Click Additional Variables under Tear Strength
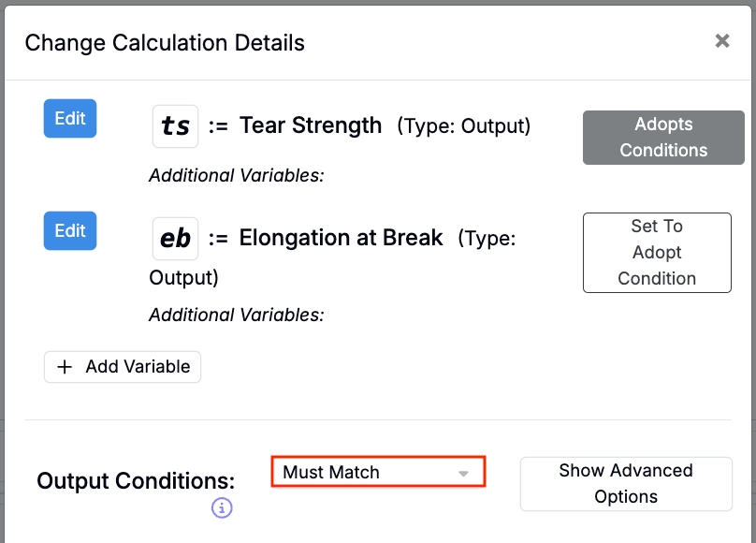 236,175
